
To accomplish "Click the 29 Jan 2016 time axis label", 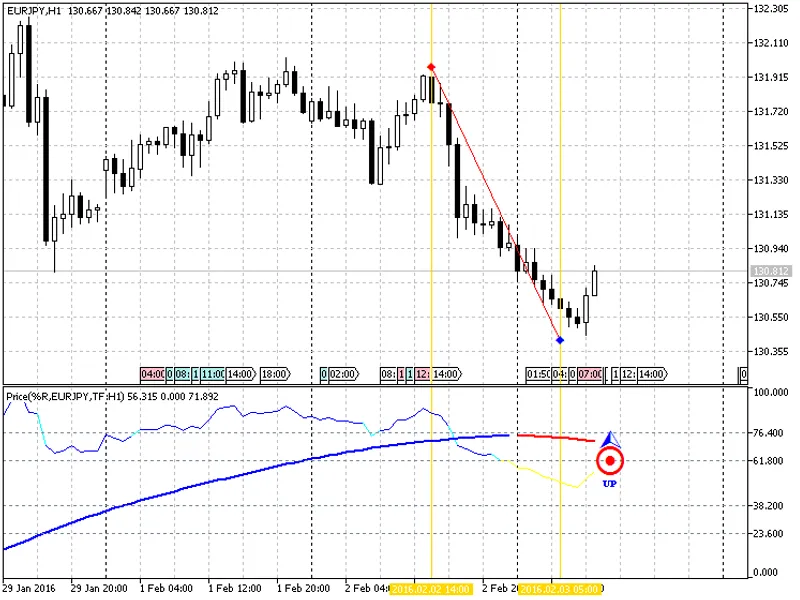I will (29, 589).
